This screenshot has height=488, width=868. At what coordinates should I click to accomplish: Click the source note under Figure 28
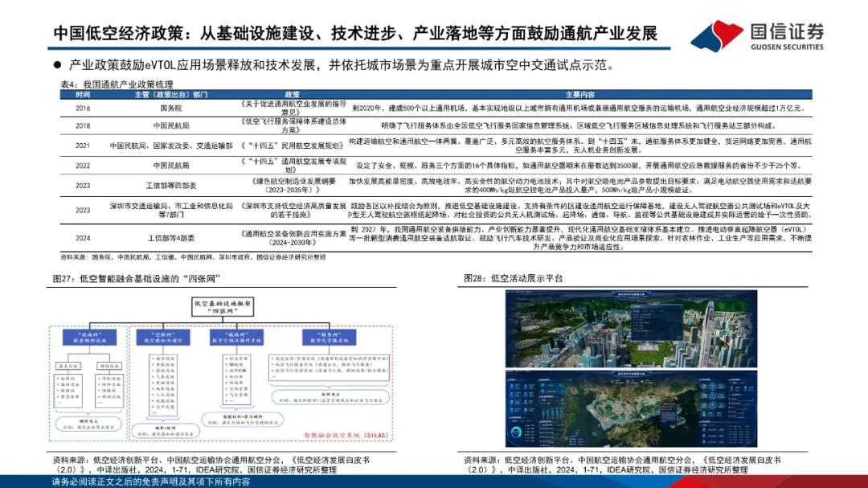pos(622,465)
